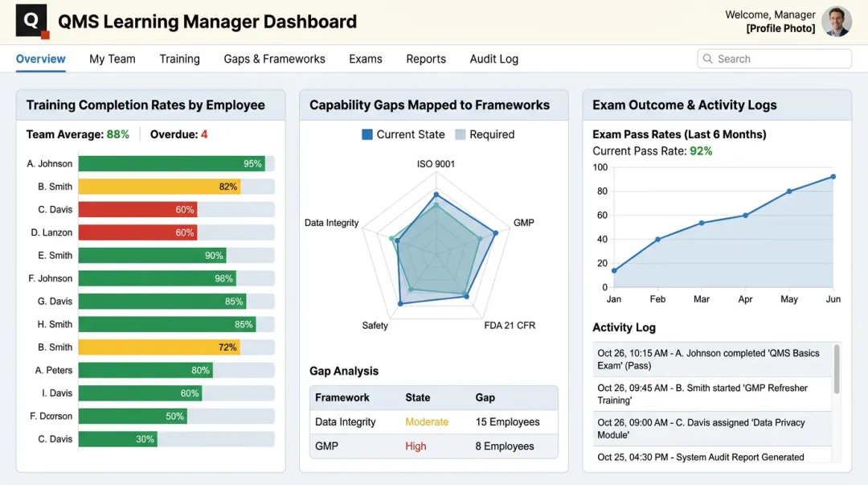The height and width of the screenshot is (485, 868).
Task: View the Audit Log tab
Action: [493, 59]
